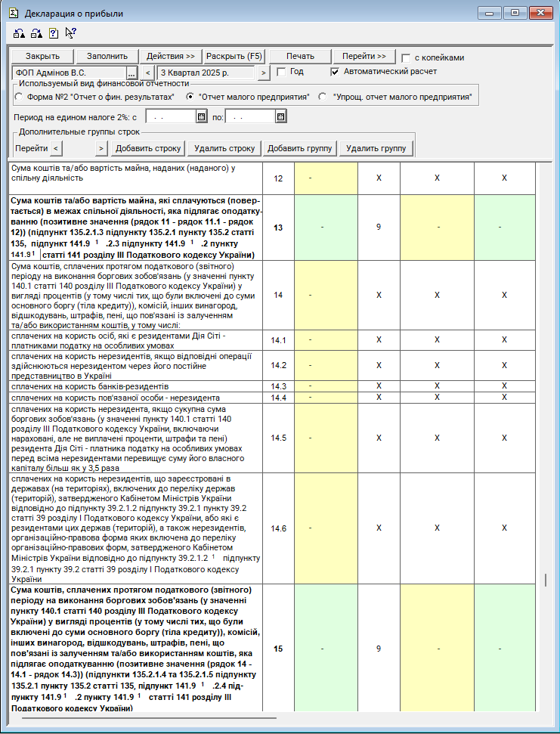Select 'Форма №2 Отчет о фин. результатах' radio
The image size is (560, 734).
click(x=19, y=97)
